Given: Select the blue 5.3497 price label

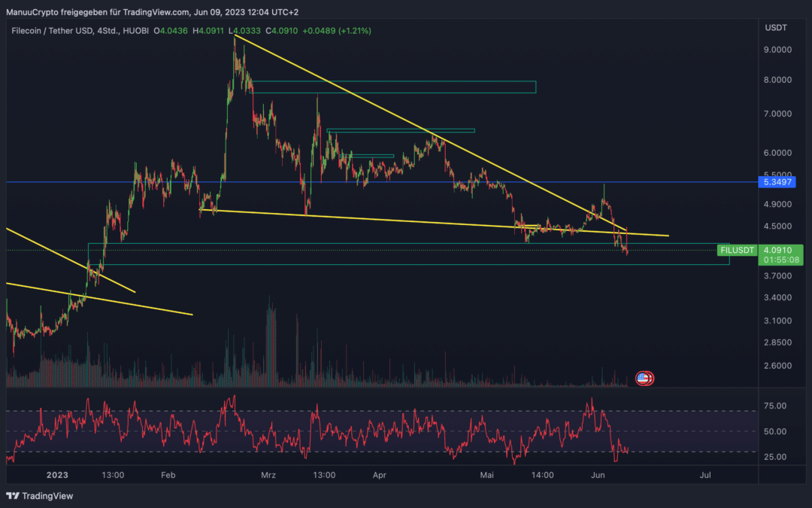Looking at the screenshot, I should pyautogui.click(x=777, y=182).
